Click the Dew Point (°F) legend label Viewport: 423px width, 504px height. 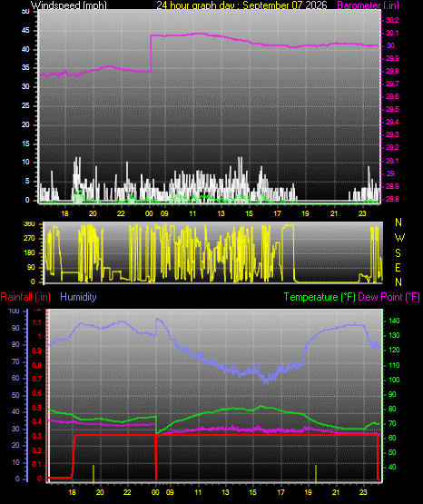point(389,297)
